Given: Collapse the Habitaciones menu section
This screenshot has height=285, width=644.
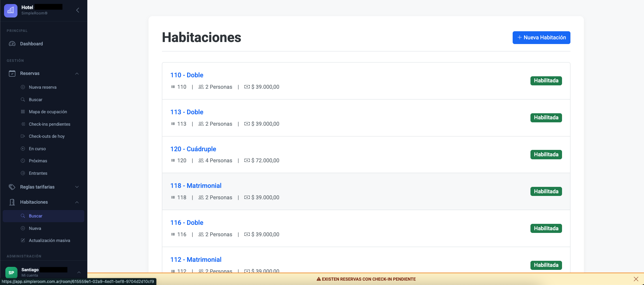Looking at the screenshot, I should click(x=77, y=202).
